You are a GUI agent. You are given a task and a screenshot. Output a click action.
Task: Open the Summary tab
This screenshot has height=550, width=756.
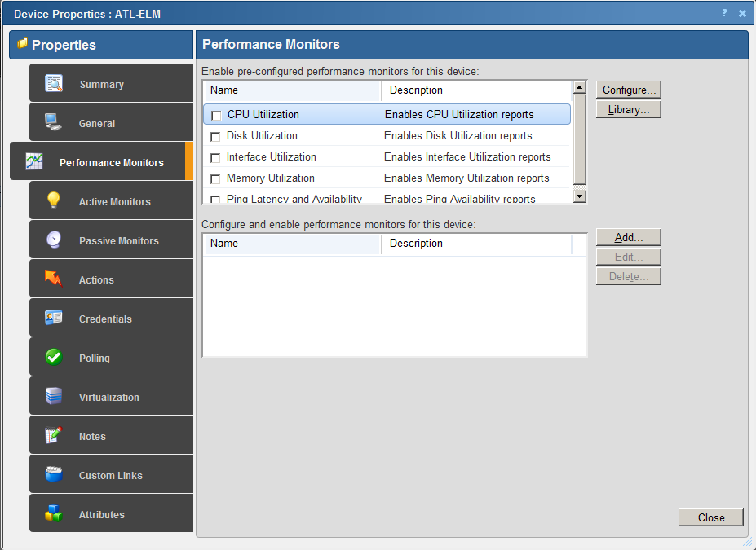coord(112,83)
